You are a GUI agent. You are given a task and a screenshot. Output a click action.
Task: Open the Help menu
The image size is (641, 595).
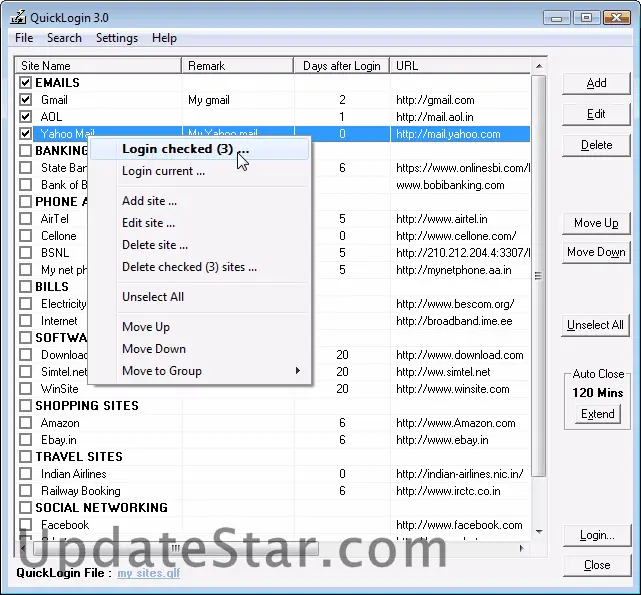pyautogui.click(x=164, y=38)
